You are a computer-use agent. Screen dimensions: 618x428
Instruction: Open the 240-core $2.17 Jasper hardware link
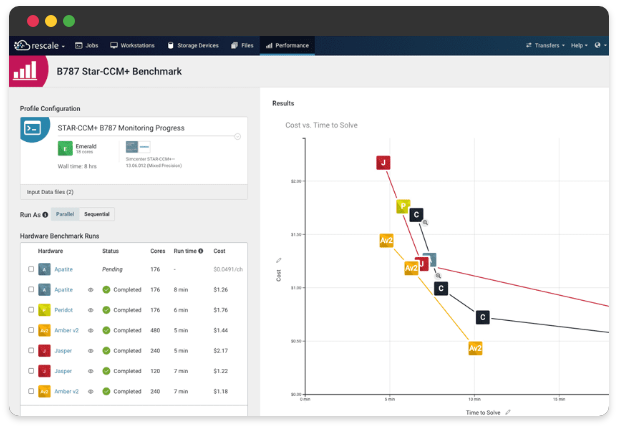pos(64,351)
